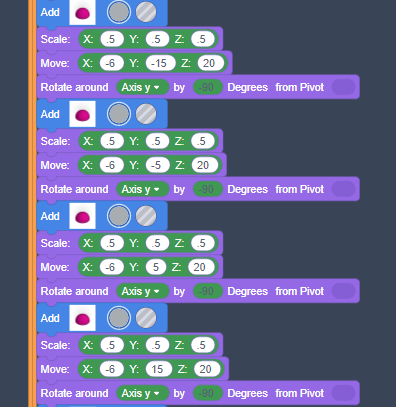Click the -90 degrees value in the Rotate block below Move Y: -15
The height and width of the screenshot is (407, 396).
(x=208, y=87)
